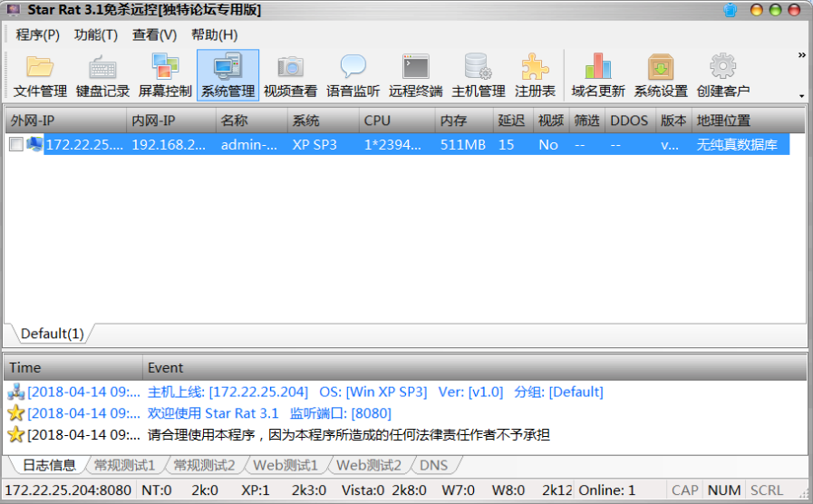Click the green maximize button in title bar
813x504 pixels.
[x=775, y=10]
